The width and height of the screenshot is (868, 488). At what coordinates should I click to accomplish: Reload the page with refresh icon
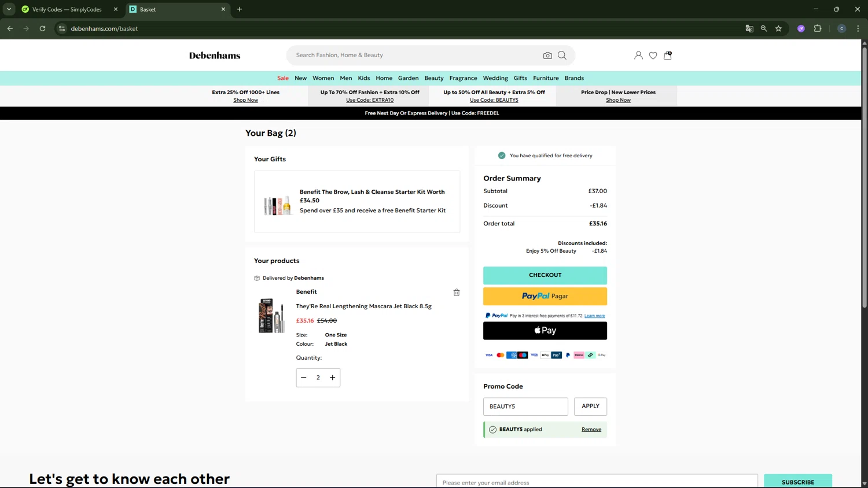click(42, 28)
